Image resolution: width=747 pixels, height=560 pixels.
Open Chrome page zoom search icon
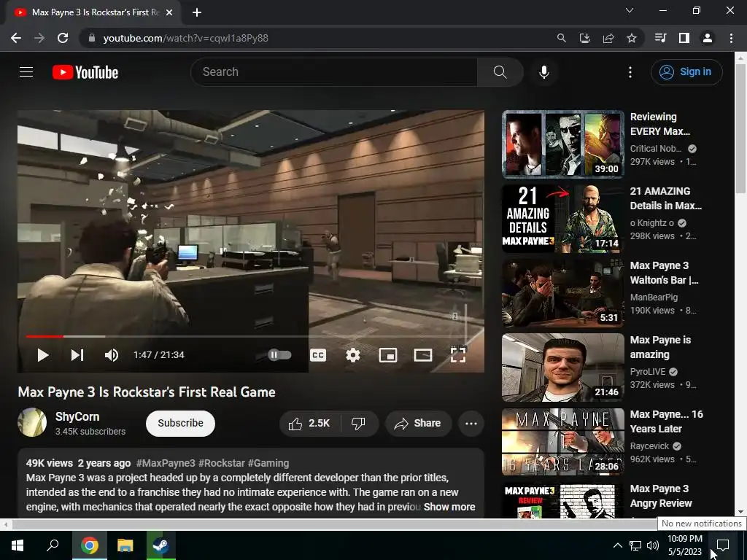pos(561,38)
